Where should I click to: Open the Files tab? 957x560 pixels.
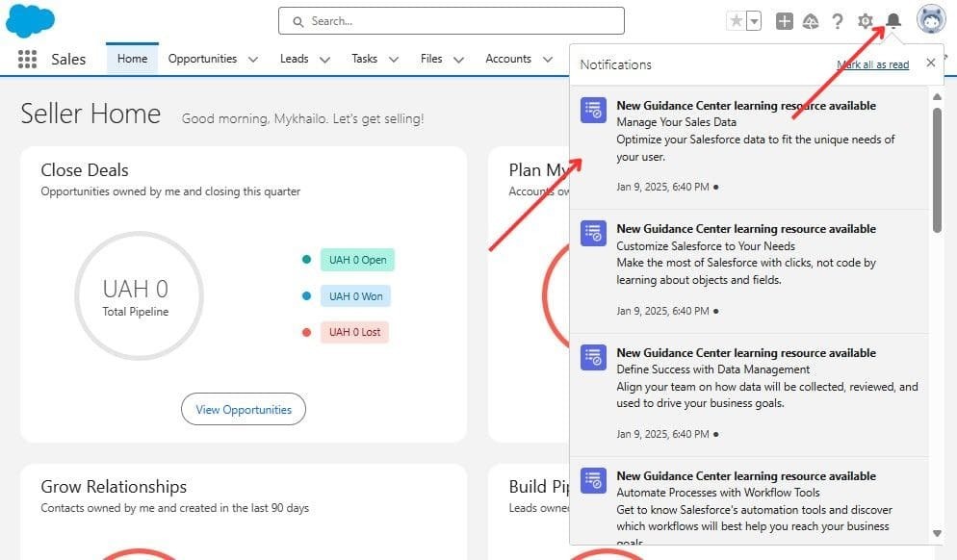coord(431,59)
